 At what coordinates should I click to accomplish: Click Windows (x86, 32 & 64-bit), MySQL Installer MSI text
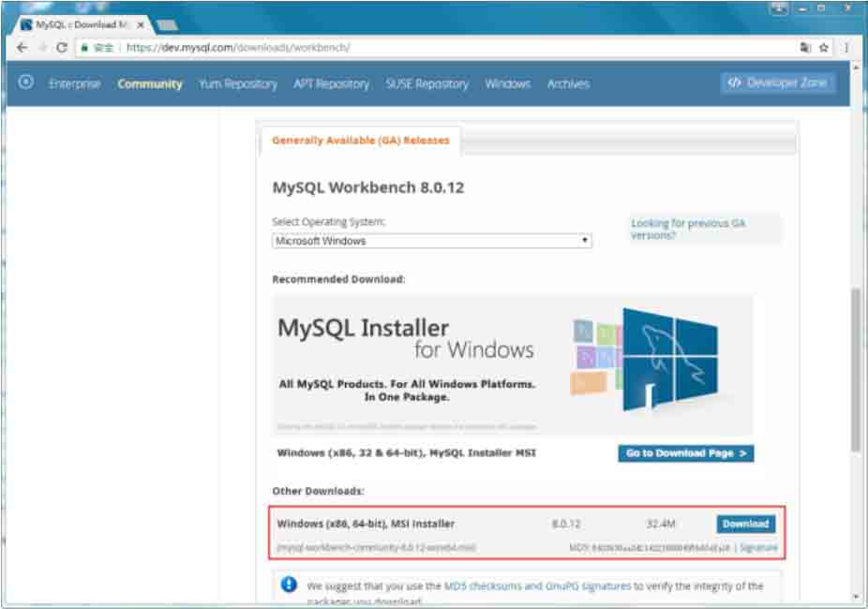406,453
